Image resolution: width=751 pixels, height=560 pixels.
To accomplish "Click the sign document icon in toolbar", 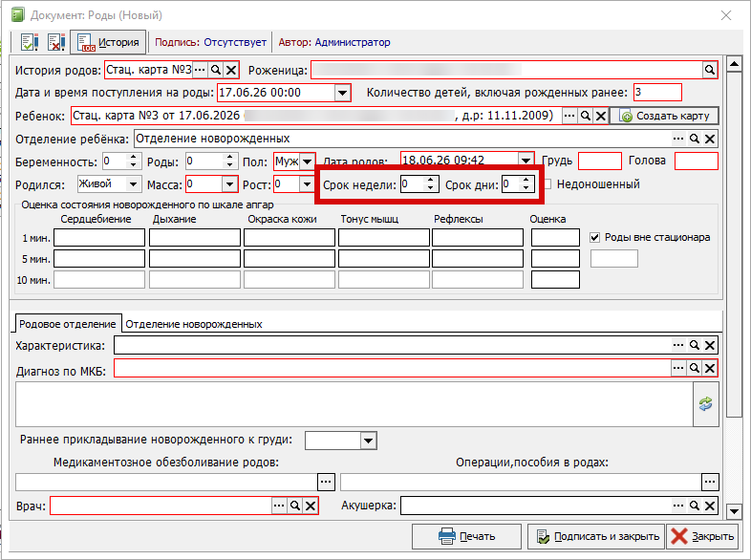I will point(30,42).
